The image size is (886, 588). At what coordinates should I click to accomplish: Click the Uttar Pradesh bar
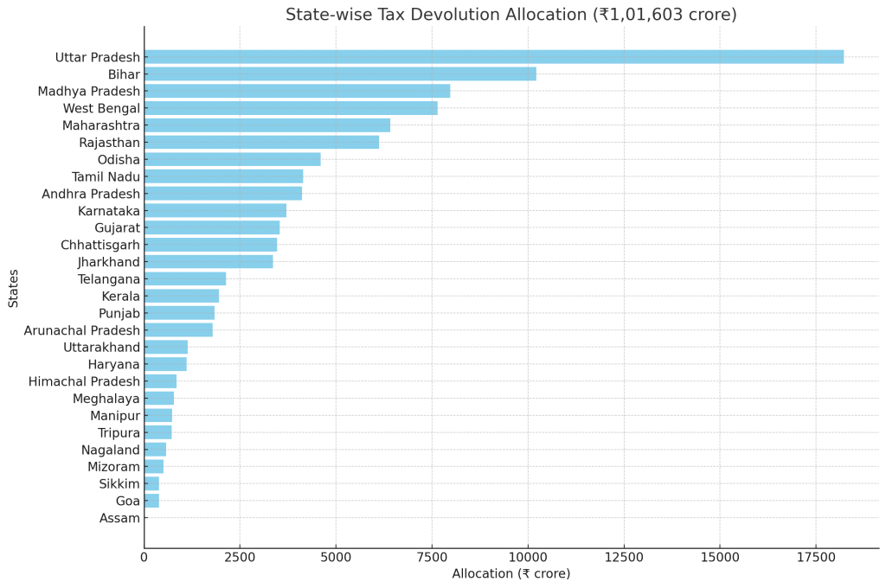(493, 57)
